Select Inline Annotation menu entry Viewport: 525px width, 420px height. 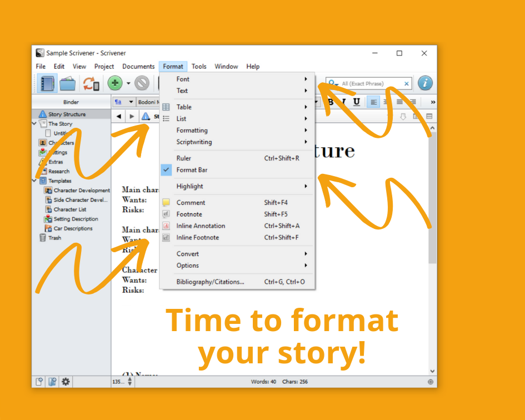point(237,226)
